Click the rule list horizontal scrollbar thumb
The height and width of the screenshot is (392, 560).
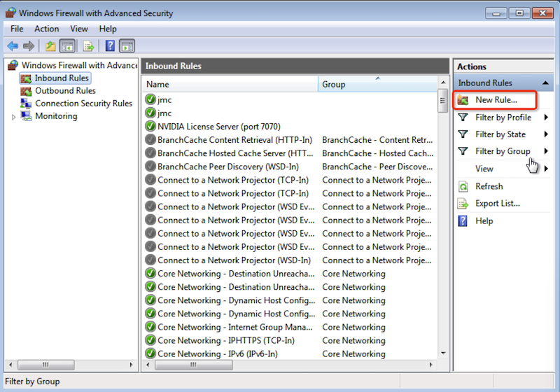193,365
